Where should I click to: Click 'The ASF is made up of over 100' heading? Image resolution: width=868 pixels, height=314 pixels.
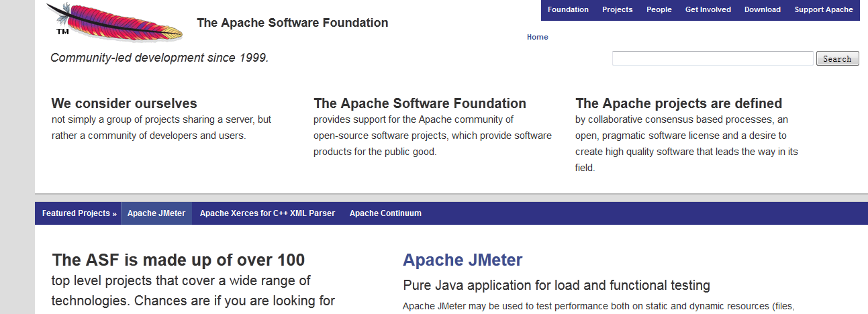(179, 260)
